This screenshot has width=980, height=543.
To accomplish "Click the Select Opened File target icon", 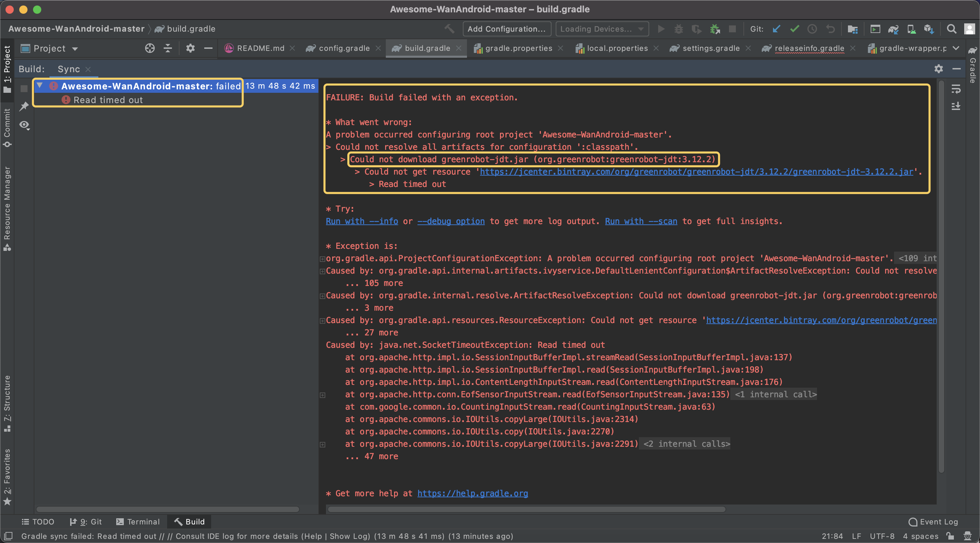I will 150,48.
